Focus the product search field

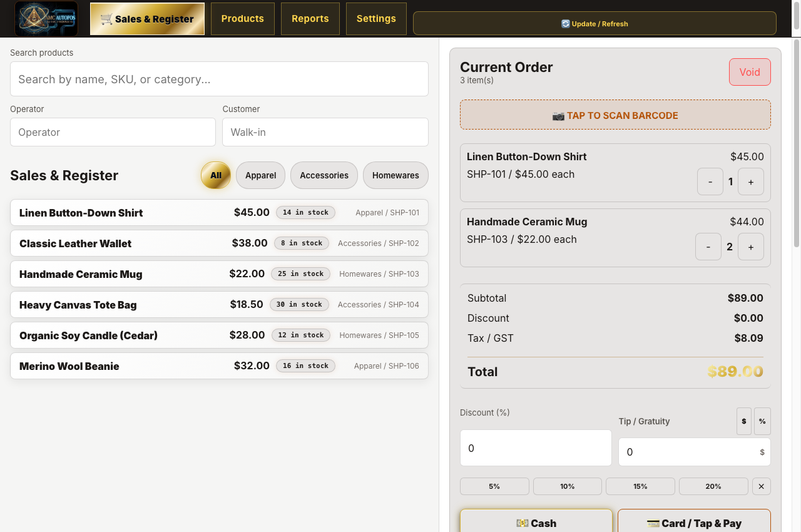point(219,79)
